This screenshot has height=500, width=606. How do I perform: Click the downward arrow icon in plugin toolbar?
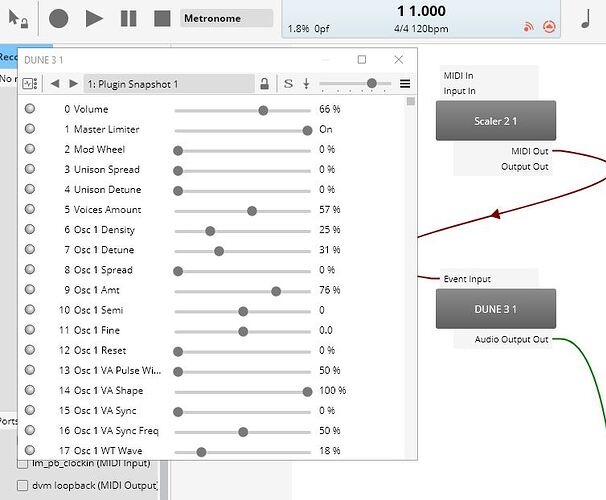point(306,83)
